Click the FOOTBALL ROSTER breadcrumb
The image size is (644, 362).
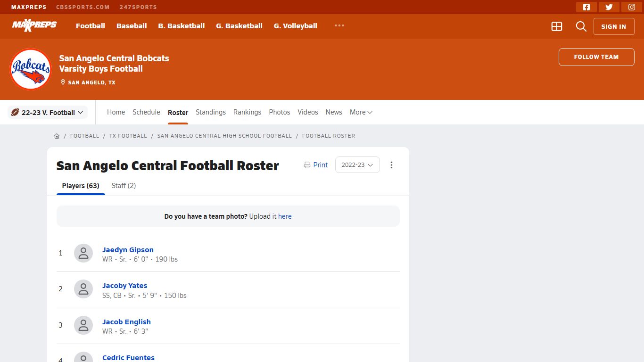click(329, 136)
